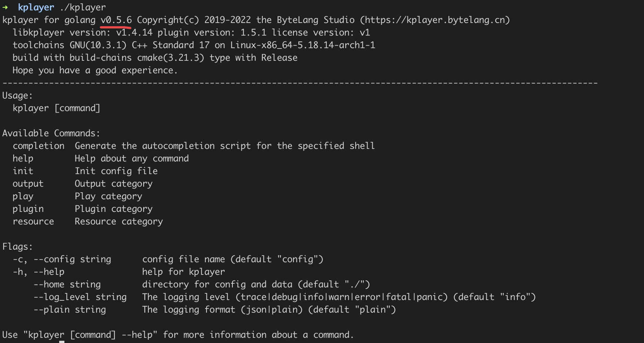
Task: Click the ./kplayer command text
Action: [83, 7]
